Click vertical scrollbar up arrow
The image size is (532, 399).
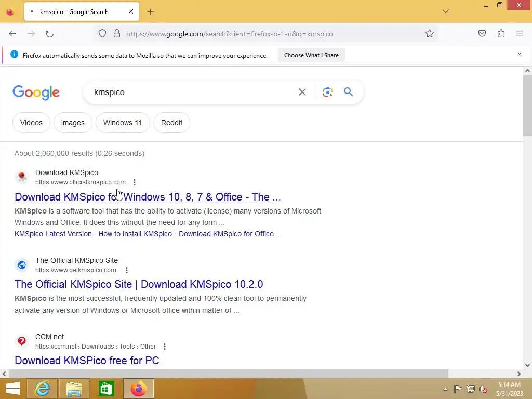pyautogui.click(x=527, y=71)
